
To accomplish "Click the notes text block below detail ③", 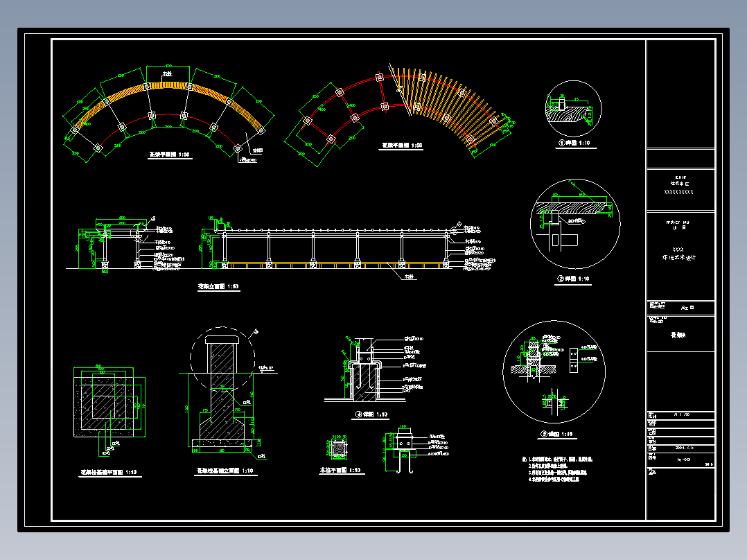I will pos(557,469).
